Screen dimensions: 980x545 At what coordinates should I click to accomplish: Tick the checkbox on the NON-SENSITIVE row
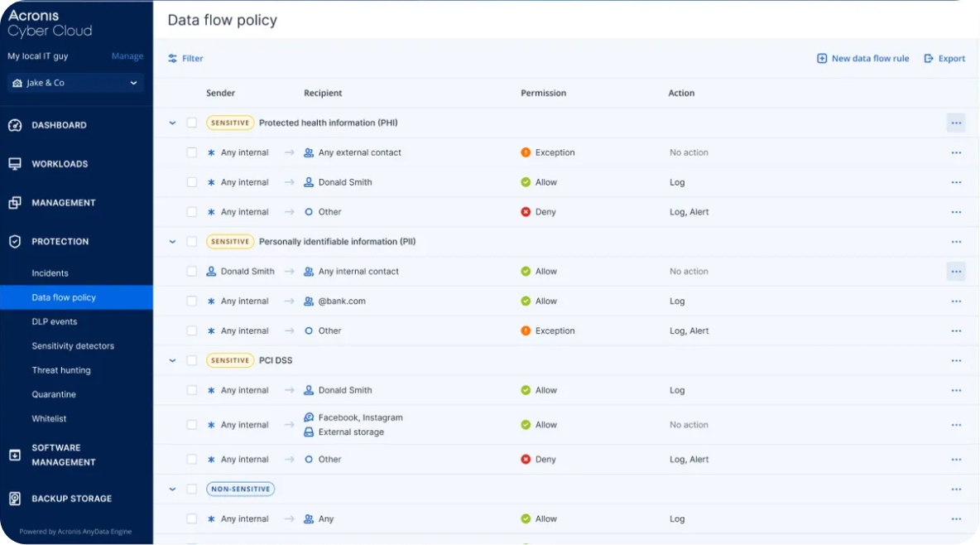tap(192, 489)
